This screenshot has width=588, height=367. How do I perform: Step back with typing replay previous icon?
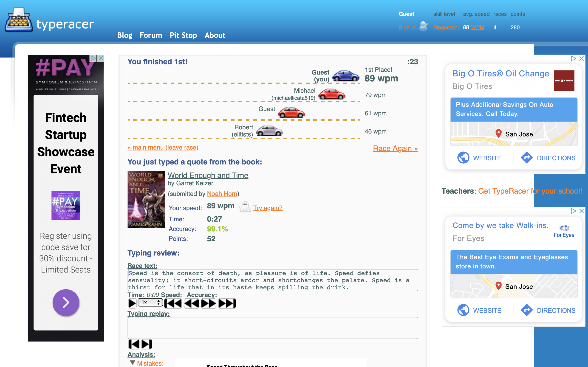[x=134, y=344]
